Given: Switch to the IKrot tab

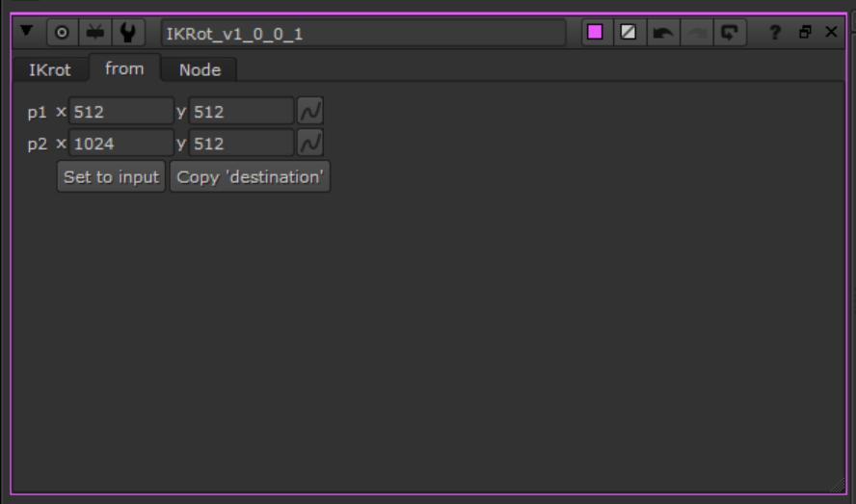Looking at the screenshot, I should pos(49,70).
